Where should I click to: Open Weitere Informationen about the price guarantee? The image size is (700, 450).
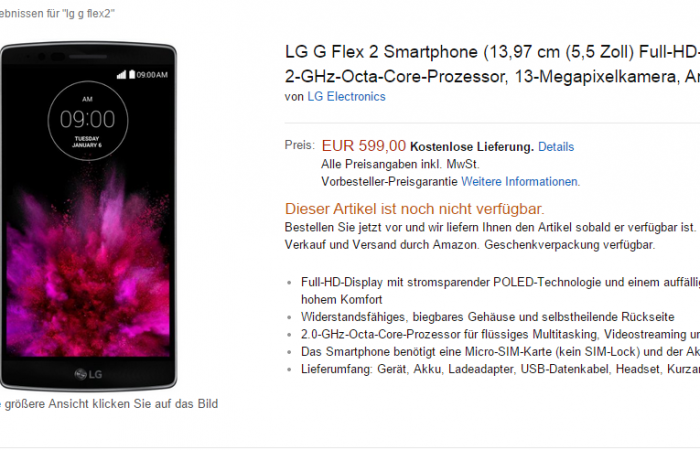520,182
